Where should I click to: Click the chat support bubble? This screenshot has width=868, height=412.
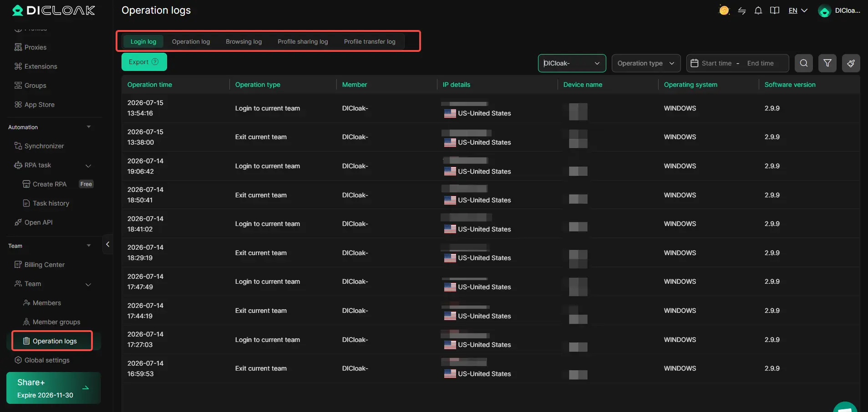click(846, 407)
